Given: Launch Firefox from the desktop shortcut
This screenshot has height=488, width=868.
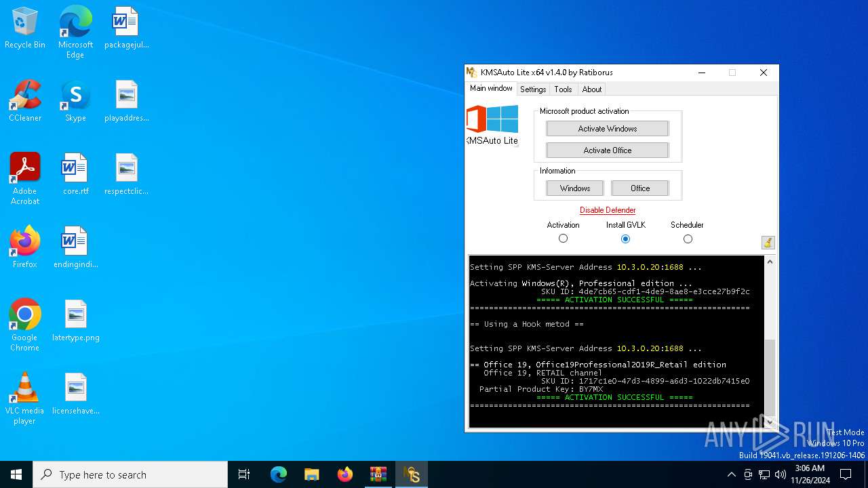Looking at the screenshot, I should click(x=25, y=248).
